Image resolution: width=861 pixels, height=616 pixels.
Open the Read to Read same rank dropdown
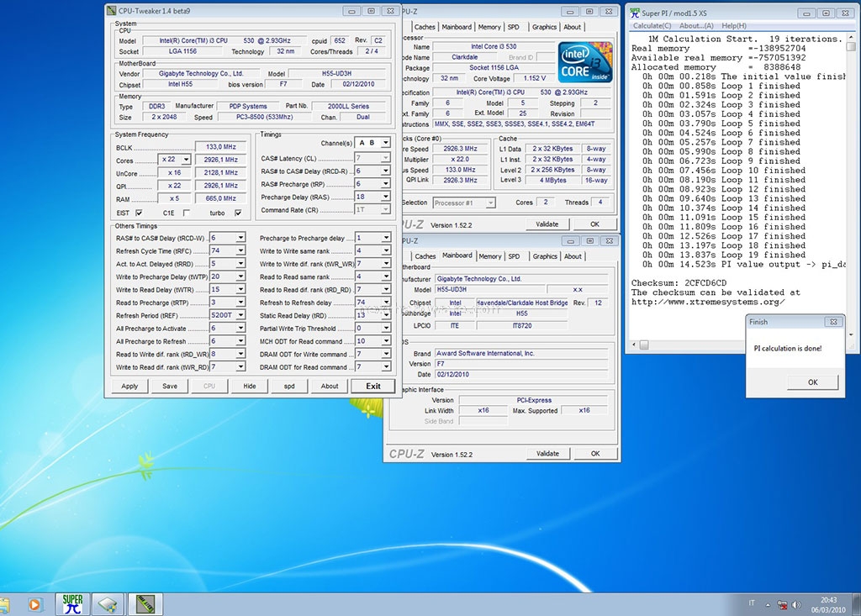click(x=386, y=276)
